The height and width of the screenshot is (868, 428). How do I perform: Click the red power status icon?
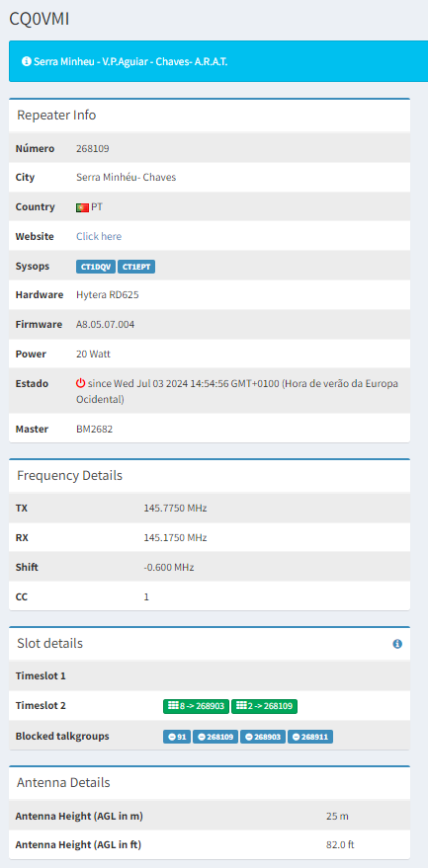81,383
